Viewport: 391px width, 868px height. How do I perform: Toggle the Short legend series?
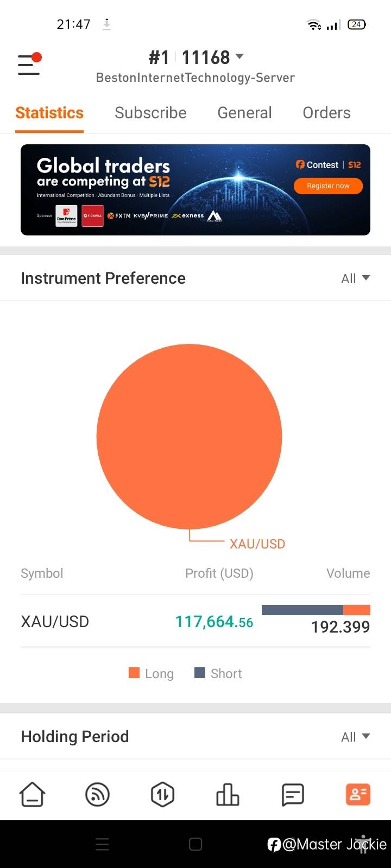coord(218,673)
